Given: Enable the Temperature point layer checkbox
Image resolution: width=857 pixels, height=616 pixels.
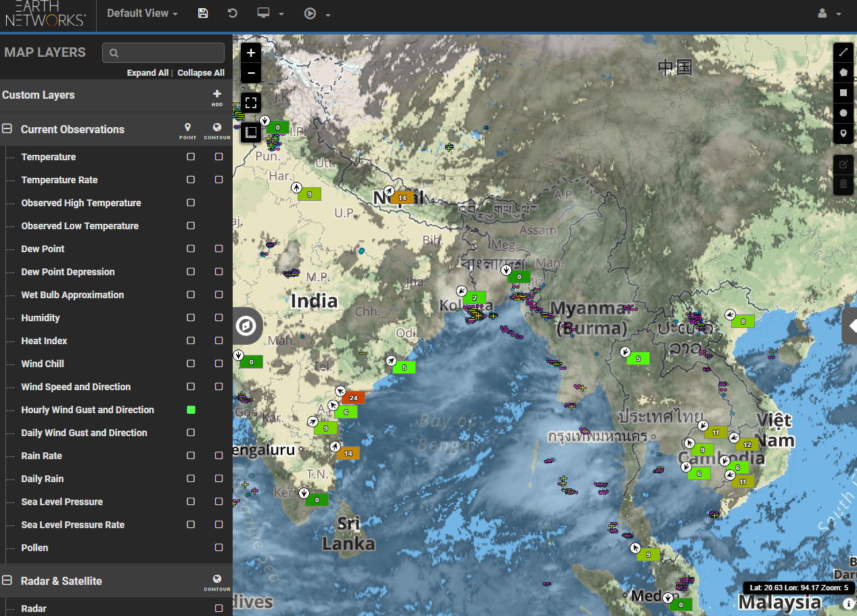Looking at the screenshot, I should click(x=190, y=156).
